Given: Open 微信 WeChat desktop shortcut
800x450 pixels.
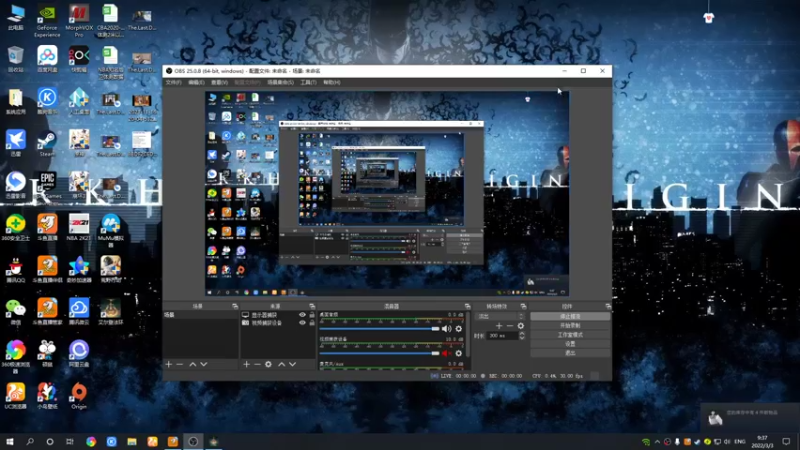Looking at the screenshot, I should point(15,312).
